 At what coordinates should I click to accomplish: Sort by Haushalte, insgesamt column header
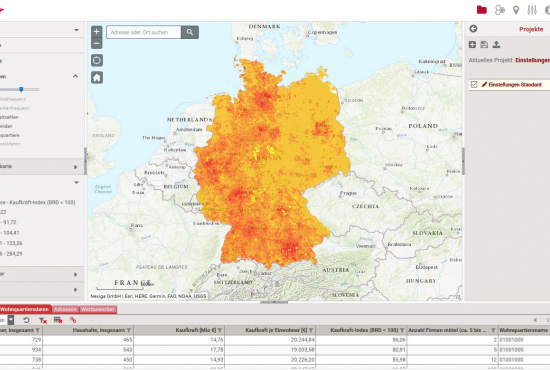tap(99, 330)
